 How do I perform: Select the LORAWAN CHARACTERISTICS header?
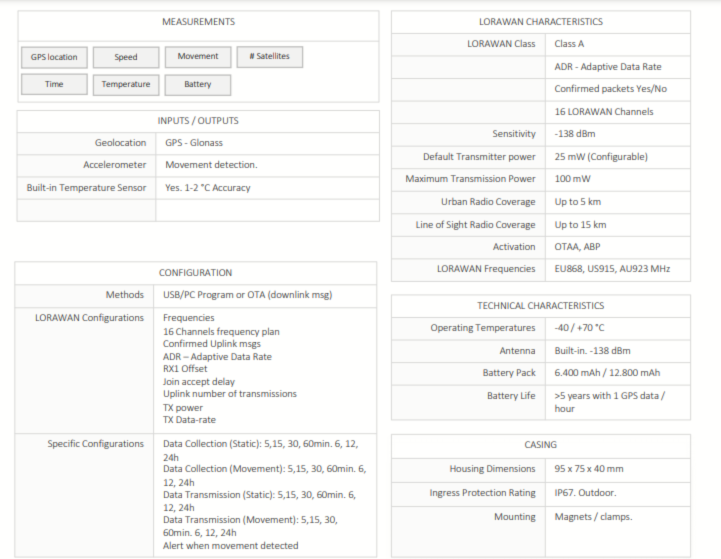coord(541,22)
